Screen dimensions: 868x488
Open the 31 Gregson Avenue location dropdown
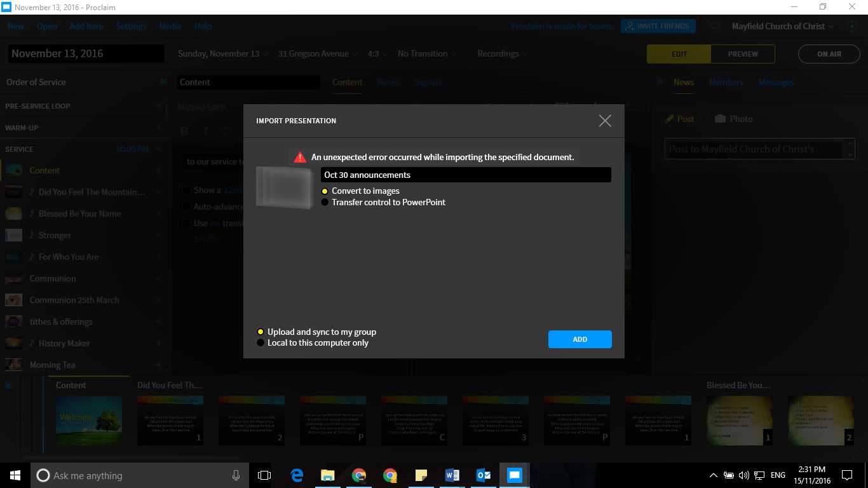point(318,54)
